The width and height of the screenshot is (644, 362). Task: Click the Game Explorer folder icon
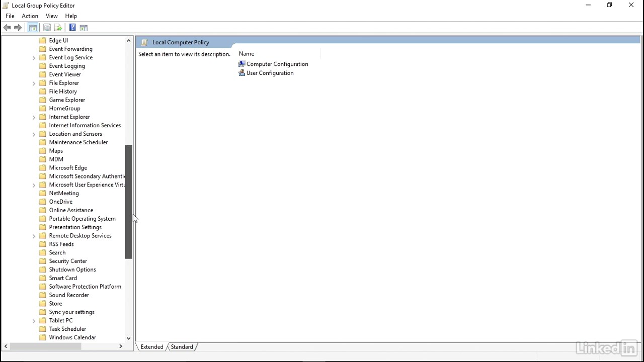click(x=43, y=100)
